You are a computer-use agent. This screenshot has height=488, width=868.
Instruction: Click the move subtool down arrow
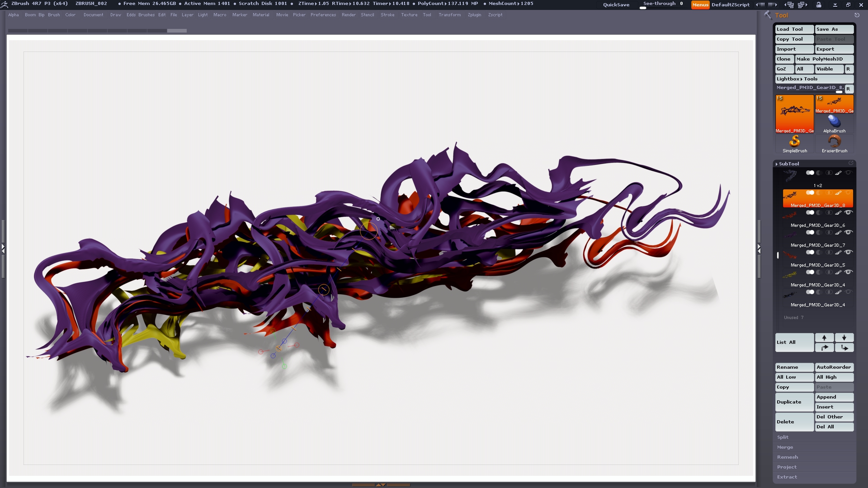point(844,338)
